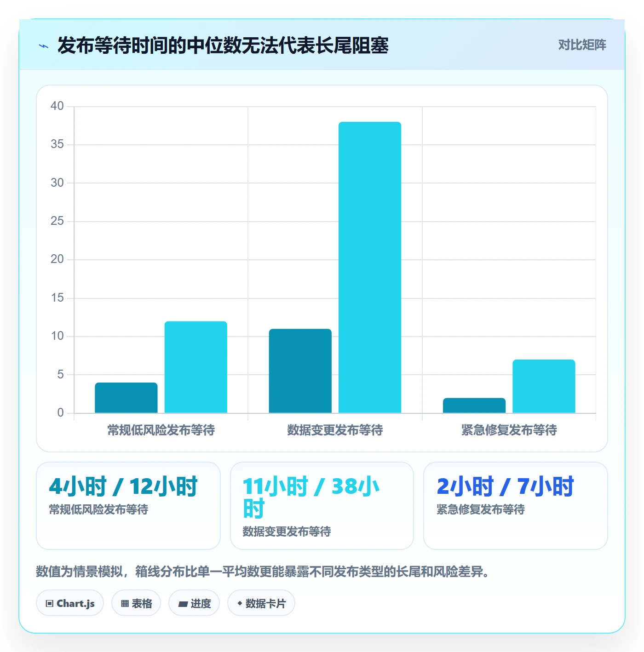
Task: Click the y-axis value 20
Action: [x=57, y=259]
